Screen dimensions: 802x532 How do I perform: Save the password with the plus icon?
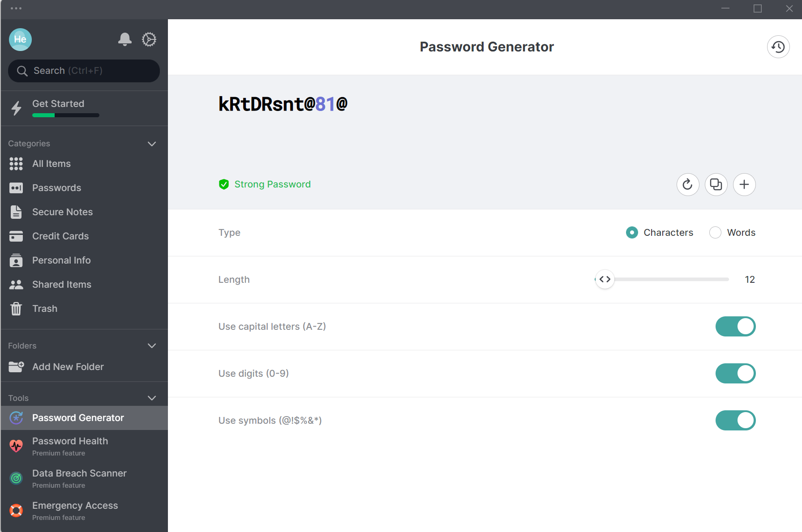[x=744, y=184]
